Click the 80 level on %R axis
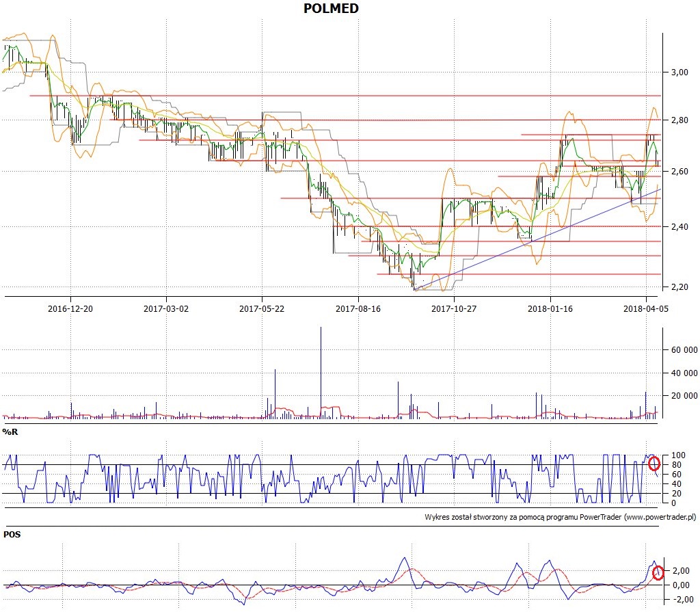This screenshot has width=700, height=612. click(x=676, y=464)
